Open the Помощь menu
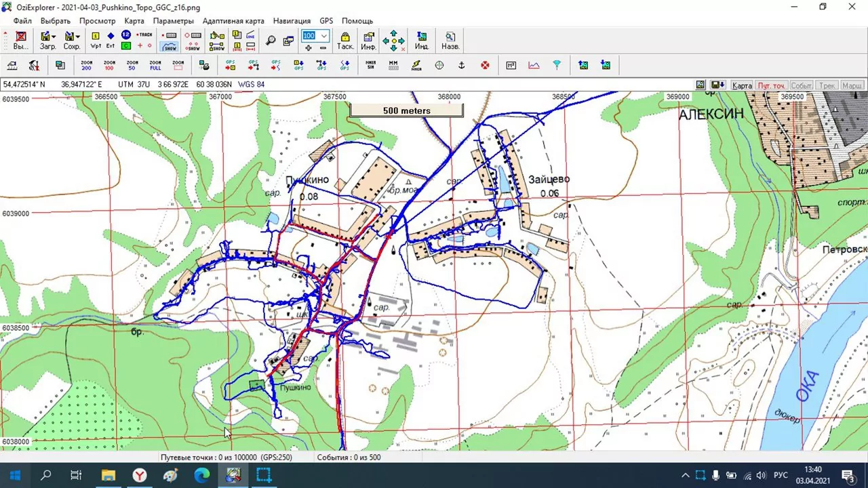868x488 pixels. [357, 21]
